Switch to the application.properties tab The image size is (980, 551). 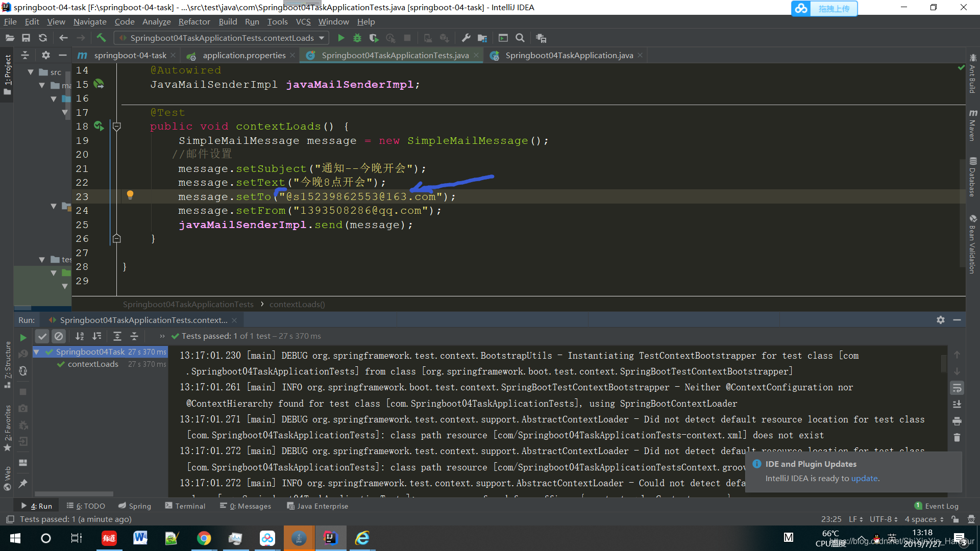click(243, 55)
